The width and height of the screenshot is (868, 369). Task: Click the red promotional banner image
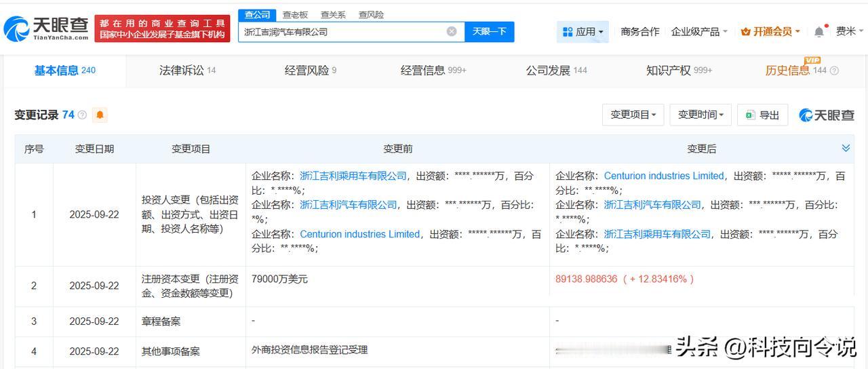coord(162,28)
